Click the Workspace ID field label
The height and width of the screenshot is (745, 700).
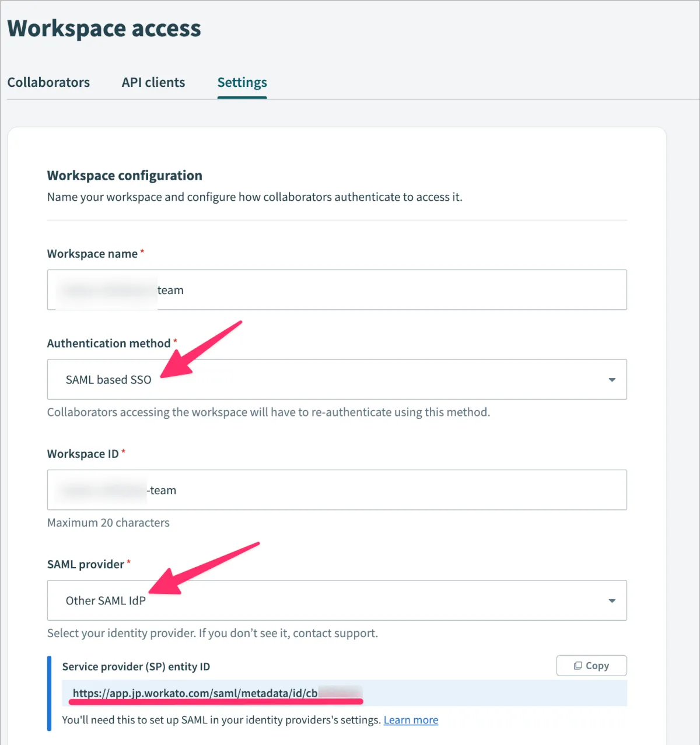pos(83,454)
